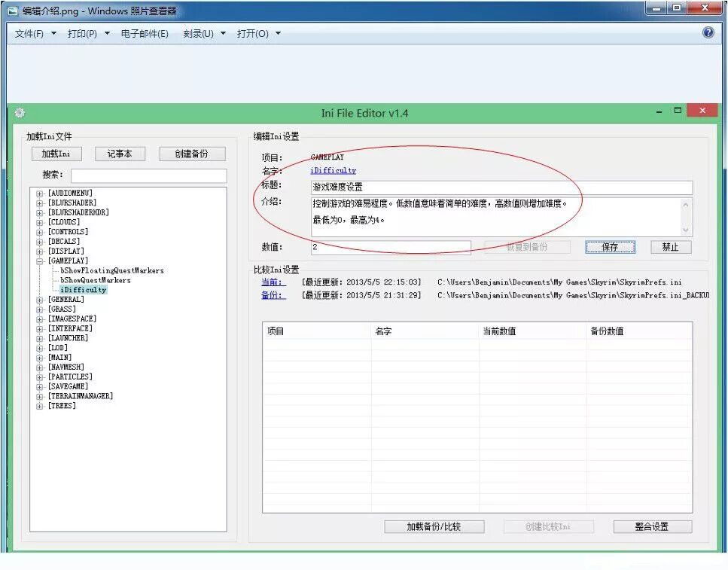Open the 当前 file link
This screenshot has height=570, width=728.
click(x=273, y=282)
